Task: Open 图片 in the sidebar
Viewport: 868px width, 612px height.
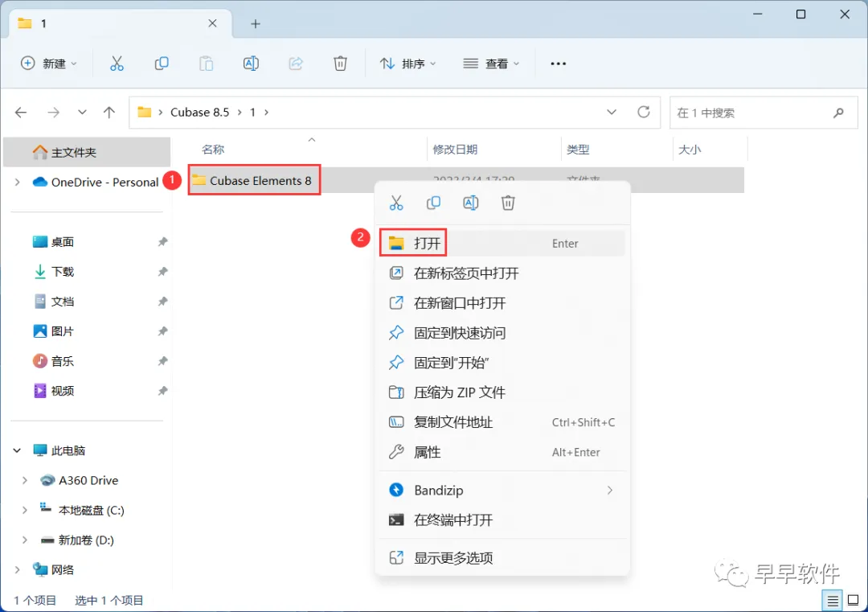Action: click(63, 331)
